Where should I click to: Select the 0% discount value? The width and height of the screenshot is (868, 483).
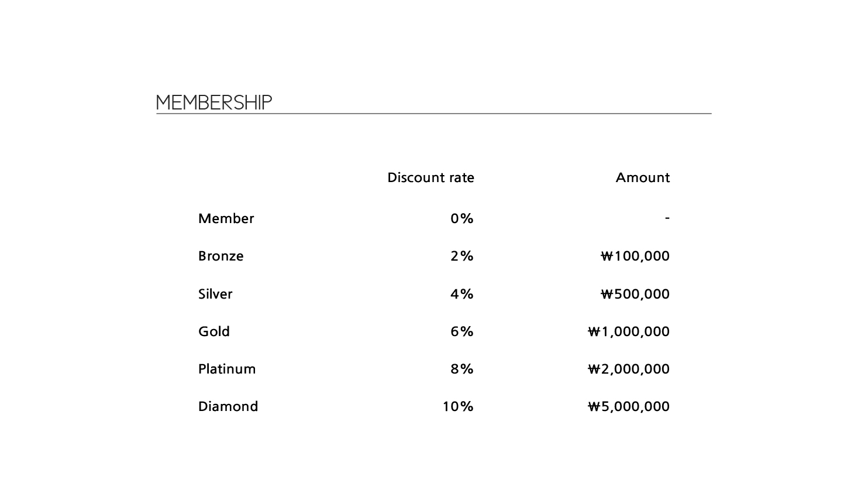(x=461, y=218)
